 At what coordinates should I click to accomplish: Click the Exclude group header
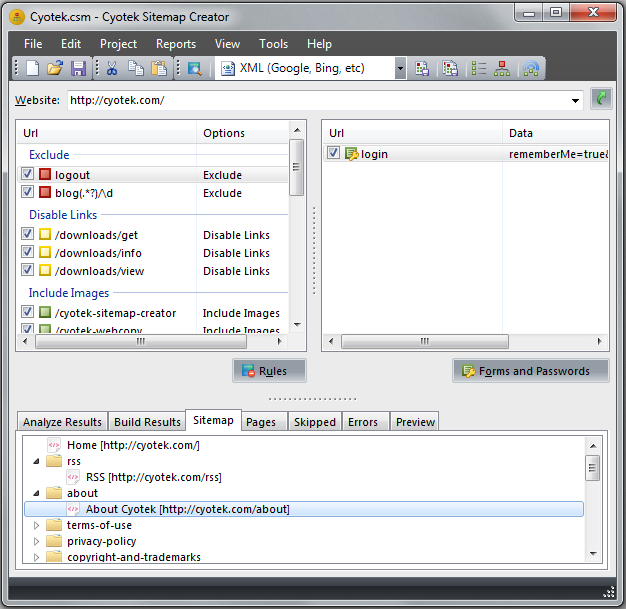(49, 155)
